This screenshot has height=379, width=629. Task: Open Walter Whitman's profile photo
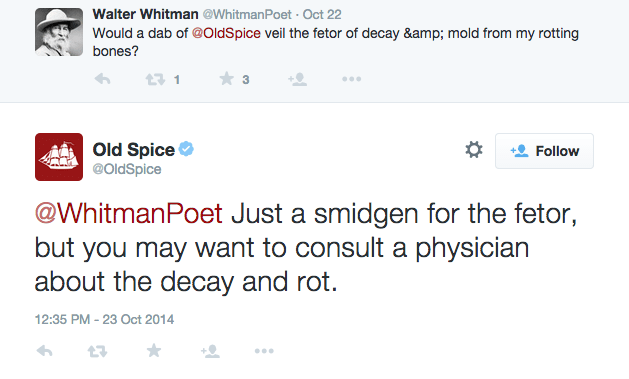(x=59, y=32)
